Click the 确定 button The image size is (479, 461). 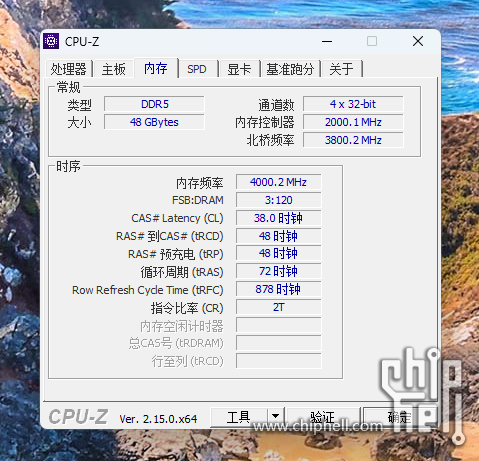pyautogui.click(x=399, y=417)
